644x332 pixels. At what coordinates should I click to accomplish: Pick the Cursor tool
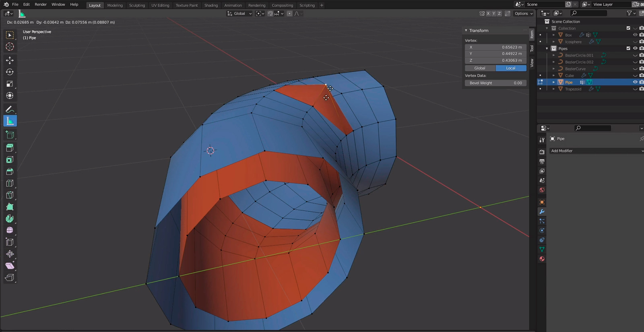(x=10, y=47)
